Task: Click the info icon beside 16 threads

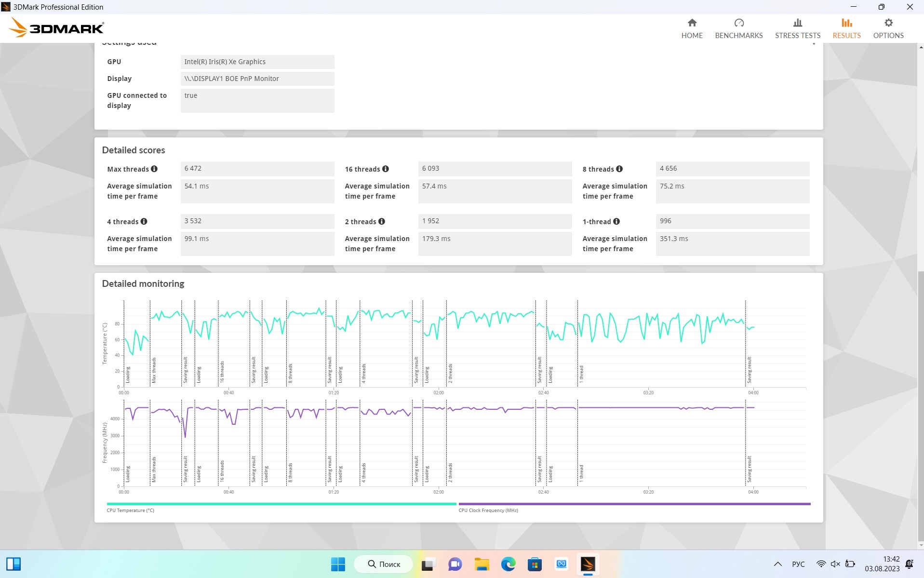Action: click(x=386, y=169)
